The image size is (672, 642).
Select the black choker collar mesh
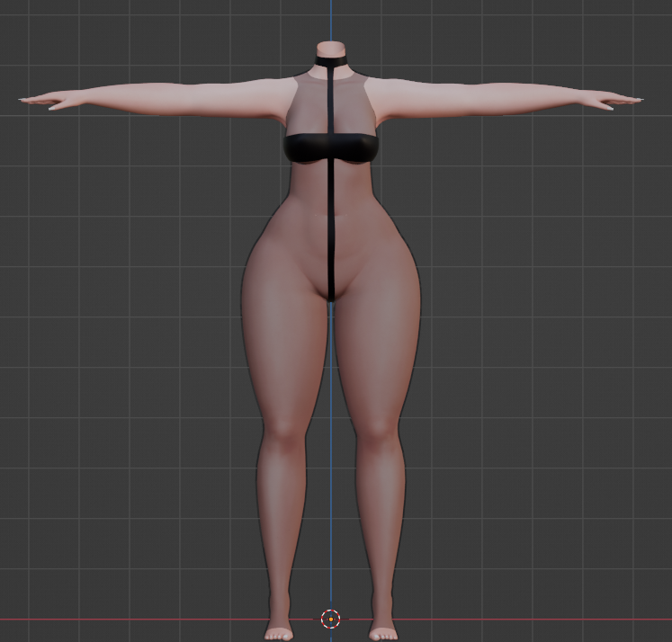[331, 60]
